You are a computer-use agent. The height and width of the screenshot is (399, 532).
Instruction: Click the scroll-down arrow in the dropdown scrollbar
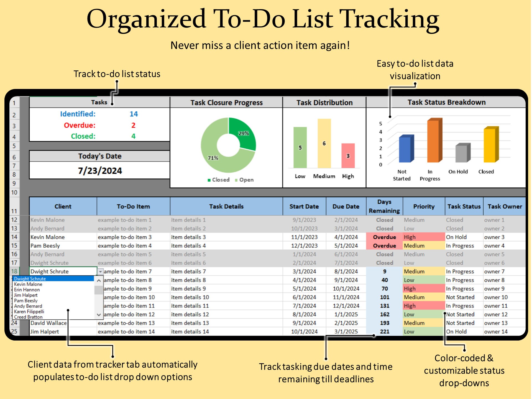point(99,315)
